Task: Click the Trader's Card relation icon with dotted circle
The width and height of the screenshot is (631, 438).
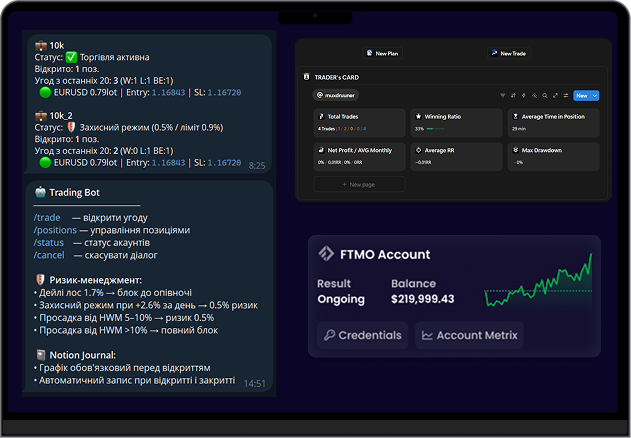Action: (x=534, y=95)
